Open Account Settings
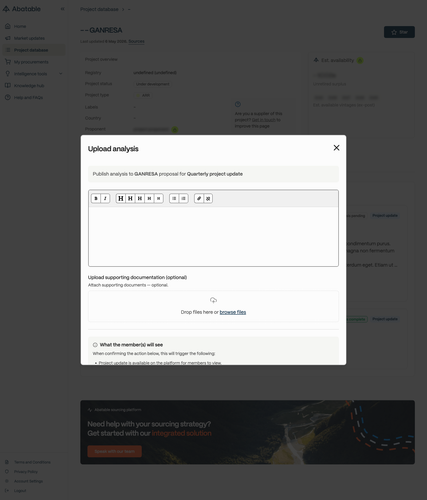427x500 pixels. [28, 481]
